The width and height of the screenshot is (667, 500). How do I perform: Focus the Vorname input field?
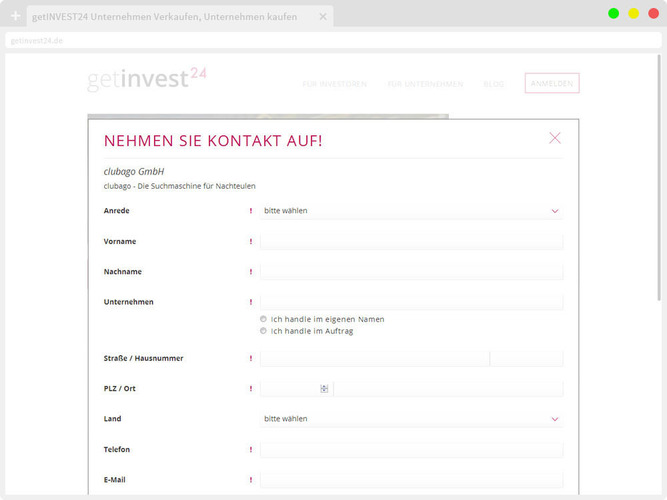tap(411, 241)
